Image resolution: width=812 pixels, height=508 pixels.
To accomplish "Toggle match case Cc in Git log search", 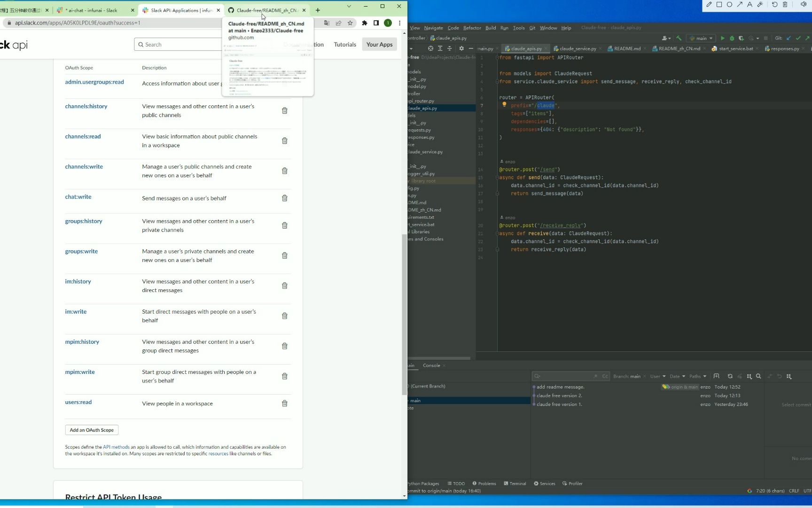I will coord(605,376).
